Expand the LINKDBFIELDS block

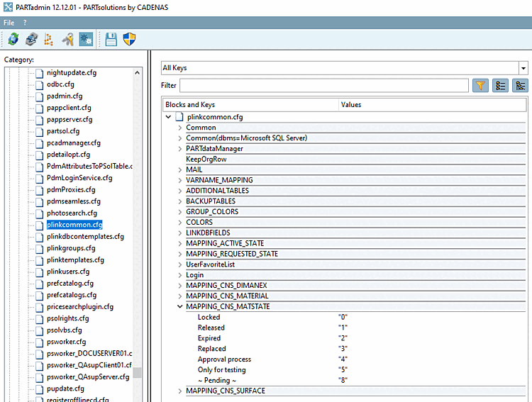(x=180, y=233)
